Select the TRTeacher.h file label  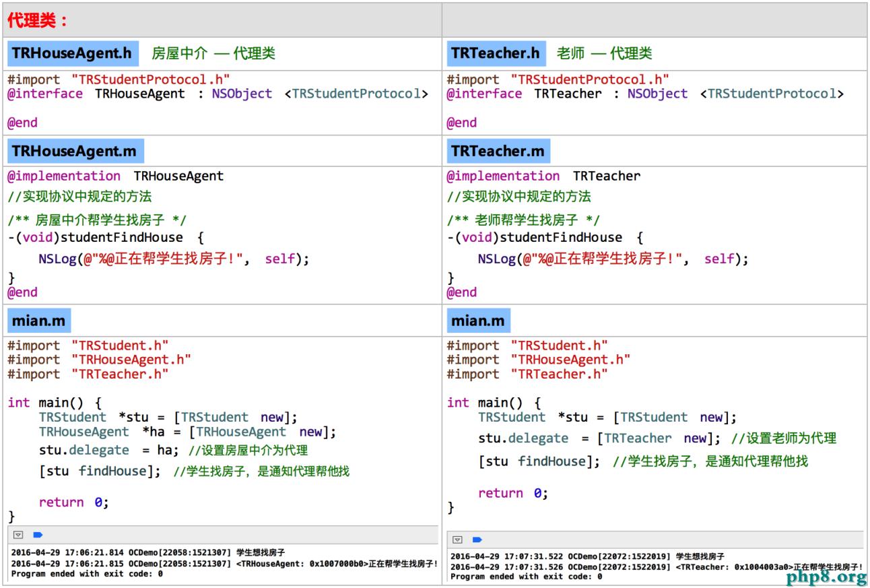[x=495, y=53]
